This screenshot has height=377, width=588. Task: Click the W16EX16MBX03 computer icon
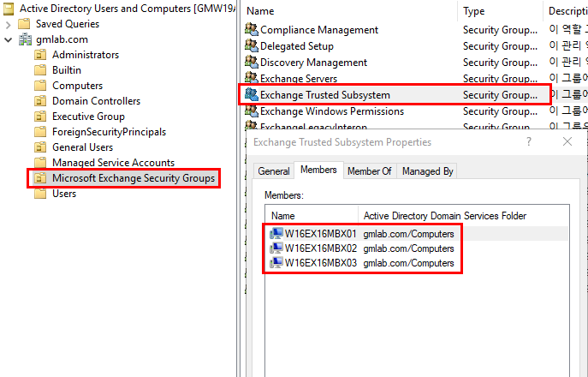click(276, 262)
